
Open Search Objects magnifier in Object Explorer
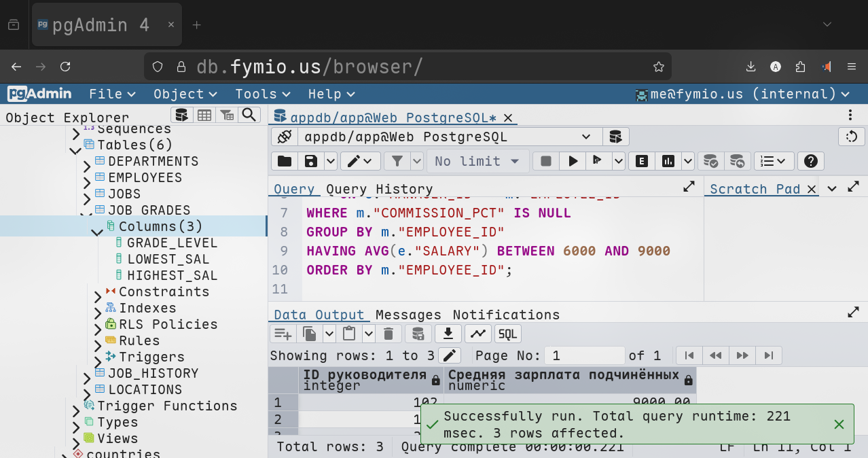click(249, 115)
